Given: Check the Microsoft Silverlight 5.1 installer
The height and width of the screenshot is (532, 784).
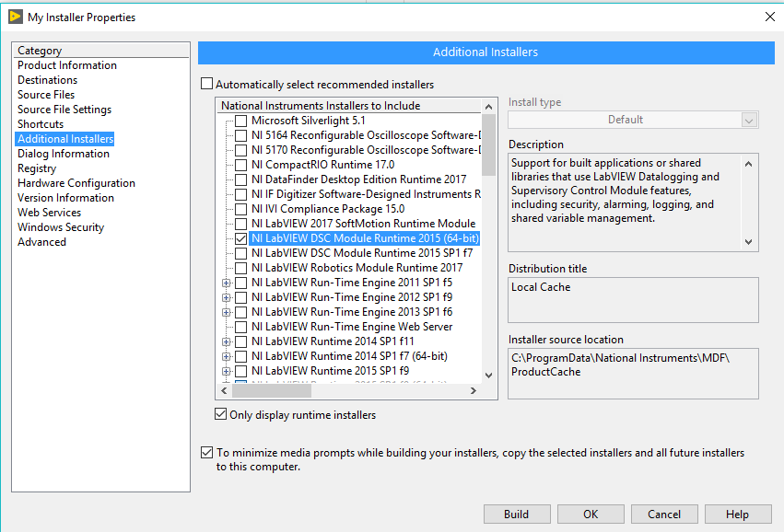Looking at the screenshot, I should [x=241, y=121].
